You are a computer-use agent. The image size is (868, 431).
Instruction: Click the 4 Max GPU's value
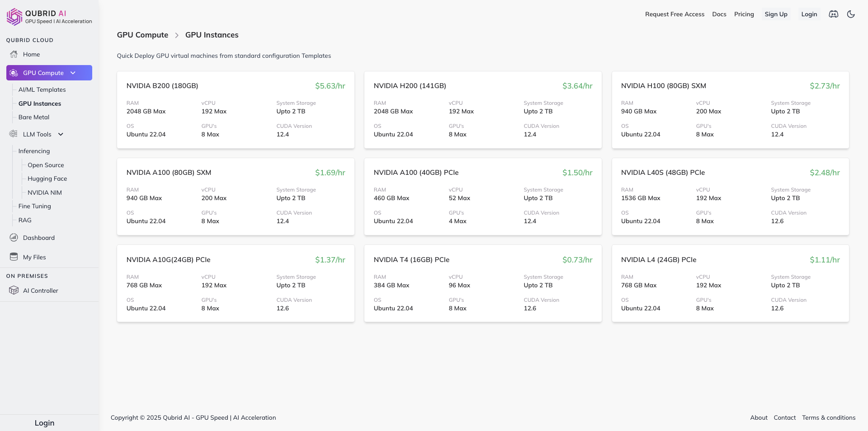(458, 221)
